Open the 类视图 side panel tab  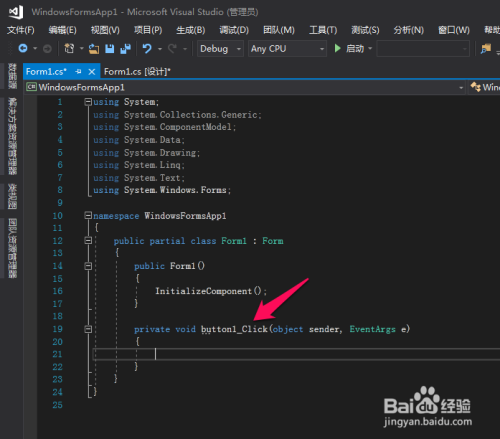(x=12, y=196)
